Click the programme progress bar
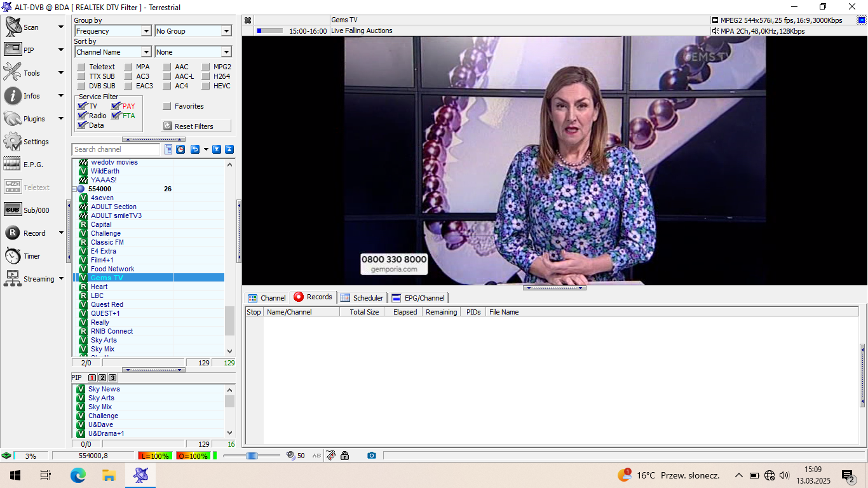Viewport: 868px width, 488px height. point(270,30)
